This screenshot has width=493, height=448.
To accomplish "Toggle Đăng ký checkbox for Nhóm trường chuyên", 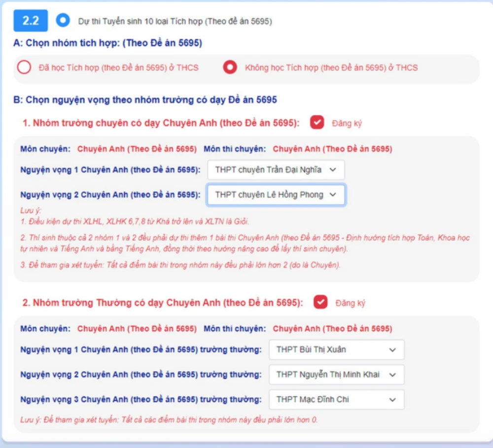I will pyautogui.click(x=317, y=123).
